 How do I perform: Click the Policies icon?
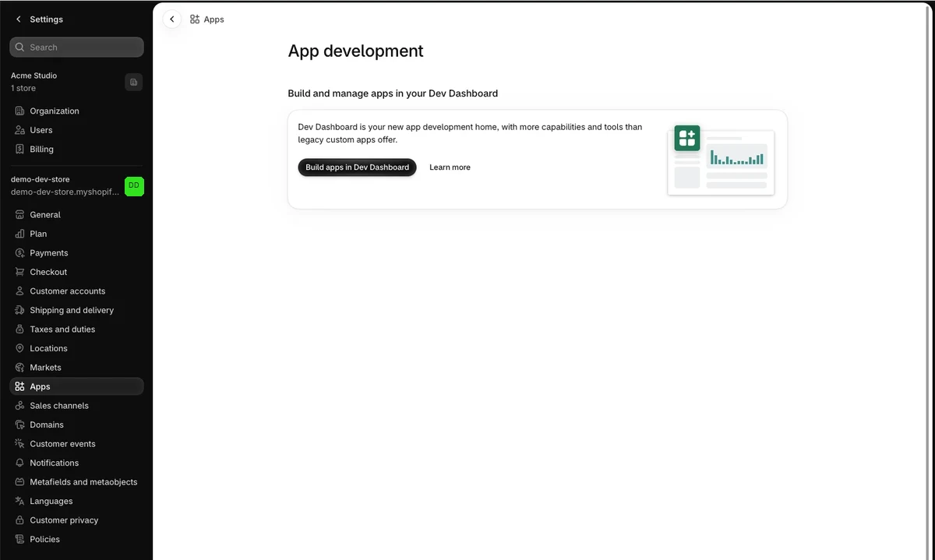[20, 539]
